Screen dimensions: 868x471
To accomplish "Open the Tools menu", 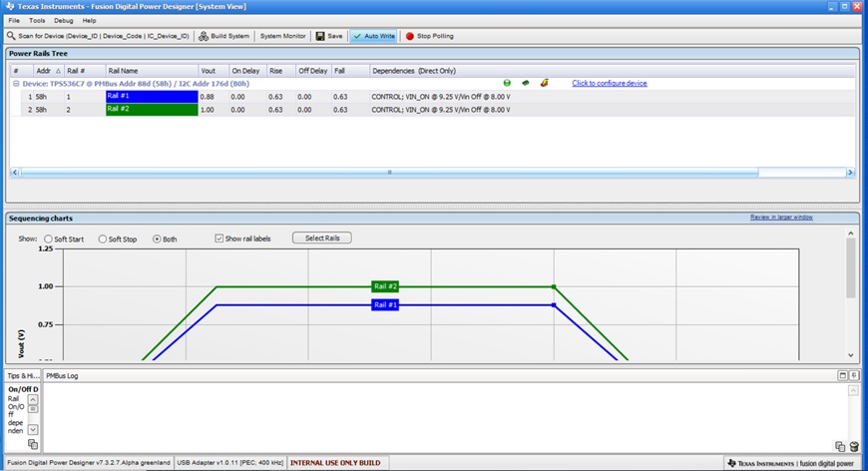I will [x=37, y=20].
